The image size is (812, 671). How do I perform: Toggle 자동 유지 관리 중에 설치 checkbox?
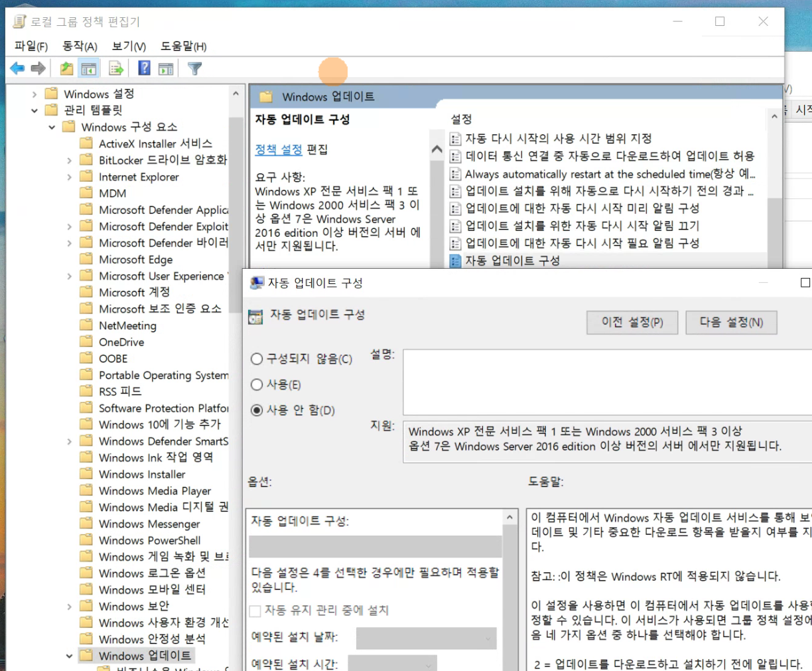255,611
